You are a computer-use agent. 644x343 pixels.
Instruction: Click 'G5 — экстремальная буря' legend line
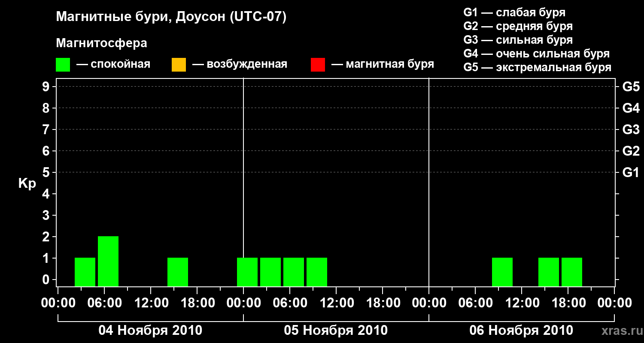(x=537, y=67)
